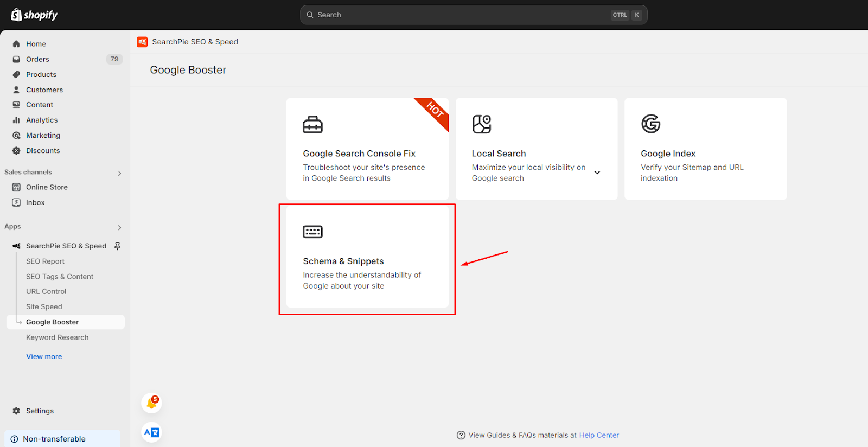Expand the Sales channels chevron
Image resolution: width=868 pixels, height=447 pixels.
(x=119, y=173)
